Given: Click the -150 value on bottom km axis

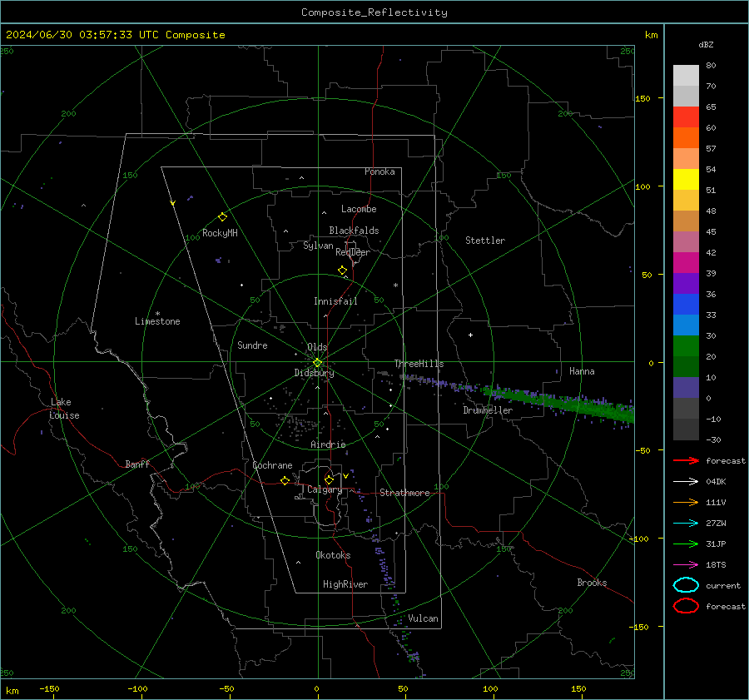Looking at the screenshot, I should point(49,689).
